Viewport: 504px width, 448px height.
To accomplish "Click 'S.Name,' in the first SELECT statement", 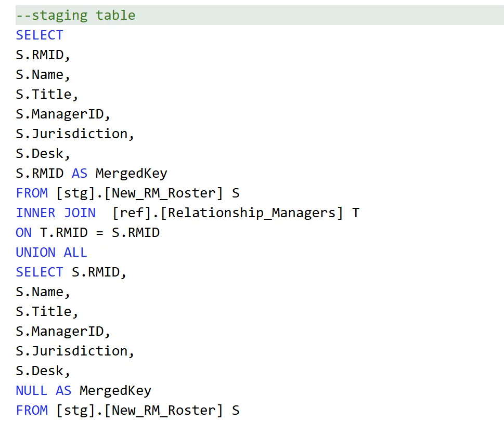I will pyautogui.click(x=43, y=75).
